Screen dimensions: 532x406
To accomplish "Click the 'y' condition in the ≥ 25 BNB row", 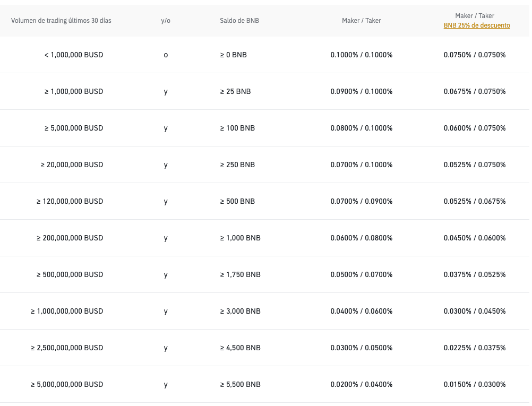I will (166, 92).
